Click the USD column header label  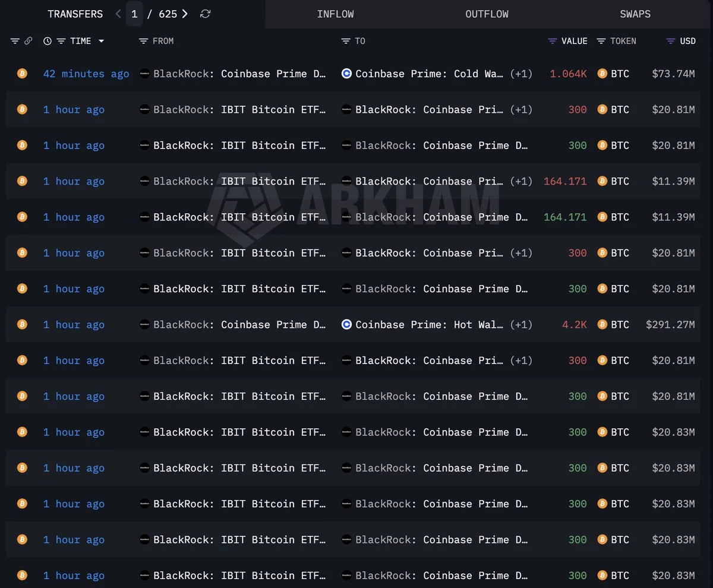(x=687, y=41)
